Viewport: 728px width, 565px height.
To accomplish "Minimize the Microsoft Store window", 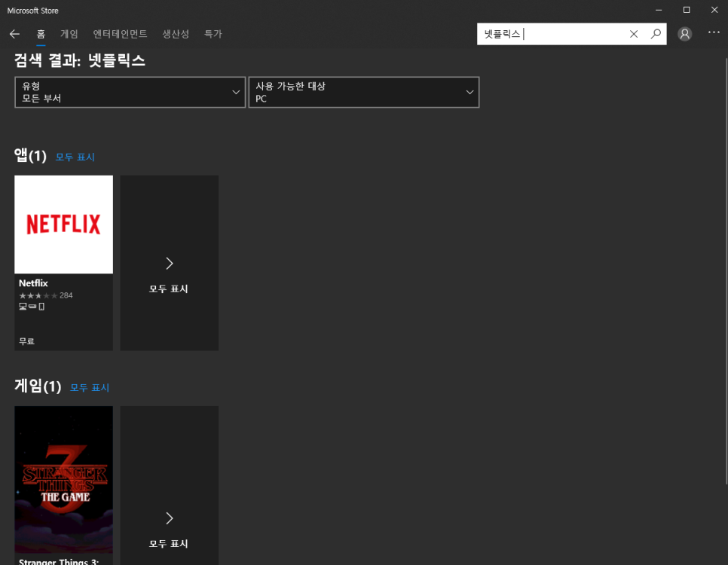I will click(659, 11).
